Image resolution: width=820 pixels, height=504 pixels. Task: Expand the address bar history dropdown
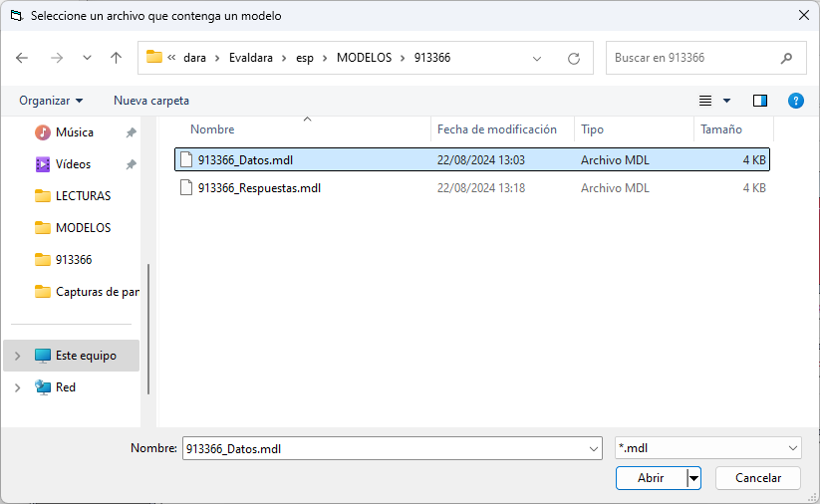[x=537, y=59]
